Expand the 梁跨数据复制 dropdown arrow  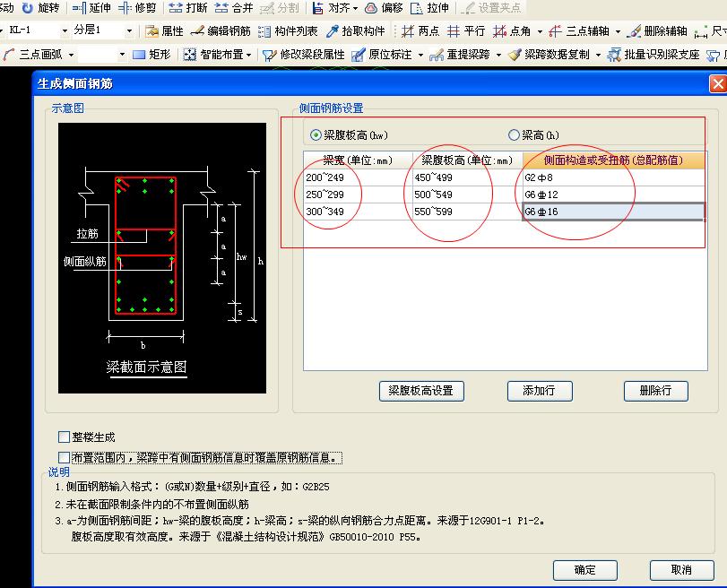[598, 56]
